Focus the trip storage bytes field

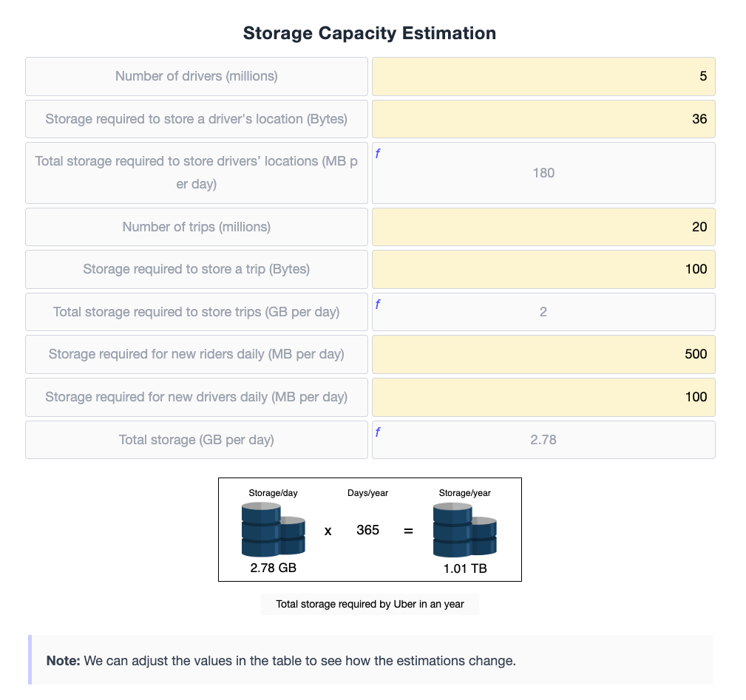point(543,269)
